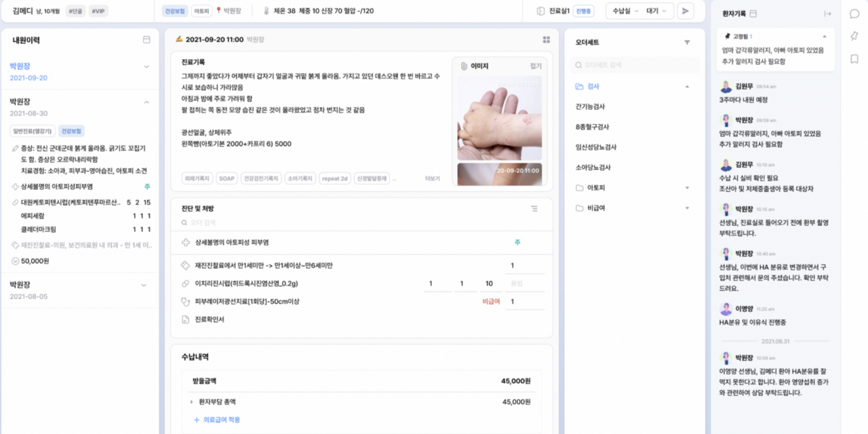The height and width of the screenshot is (434, 868).
Task: Open the grid view icon in the record header
Action: (x=547, y=40)
